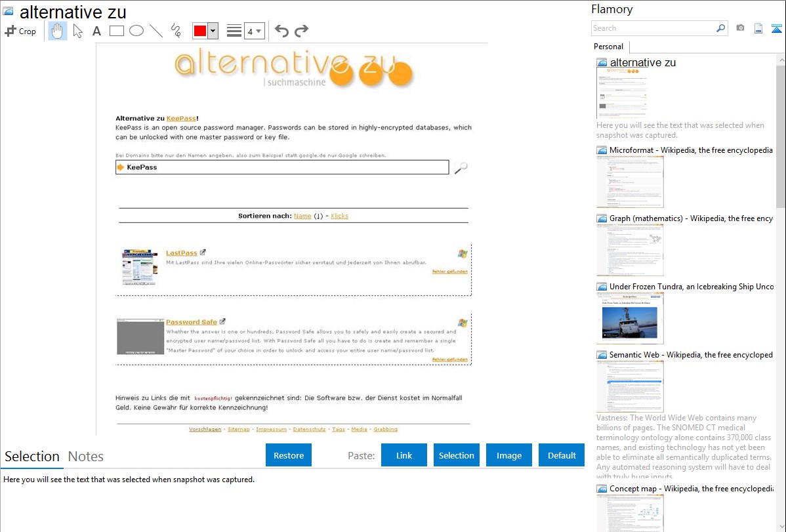This screenshot has height=532, width=786.
Task: Open the Semantic Web snapshot thumbnail
Action: tap(630, 386)
